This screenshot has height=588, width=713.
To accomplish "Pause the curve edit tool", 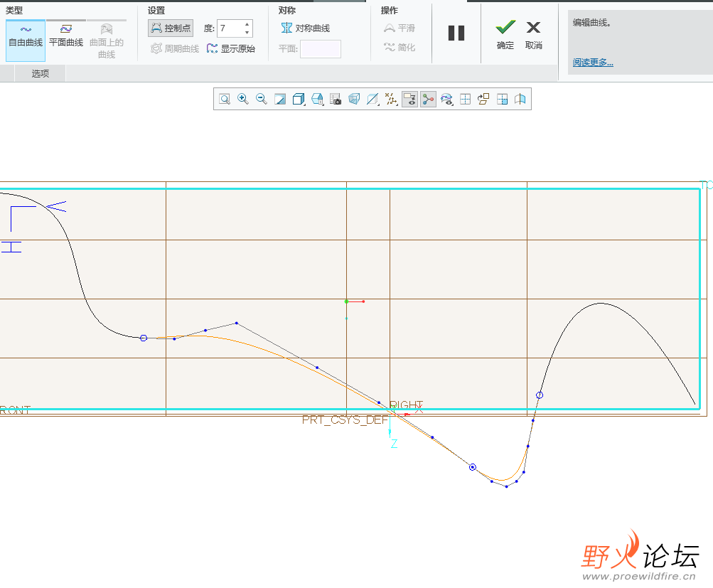I will 456,33.
